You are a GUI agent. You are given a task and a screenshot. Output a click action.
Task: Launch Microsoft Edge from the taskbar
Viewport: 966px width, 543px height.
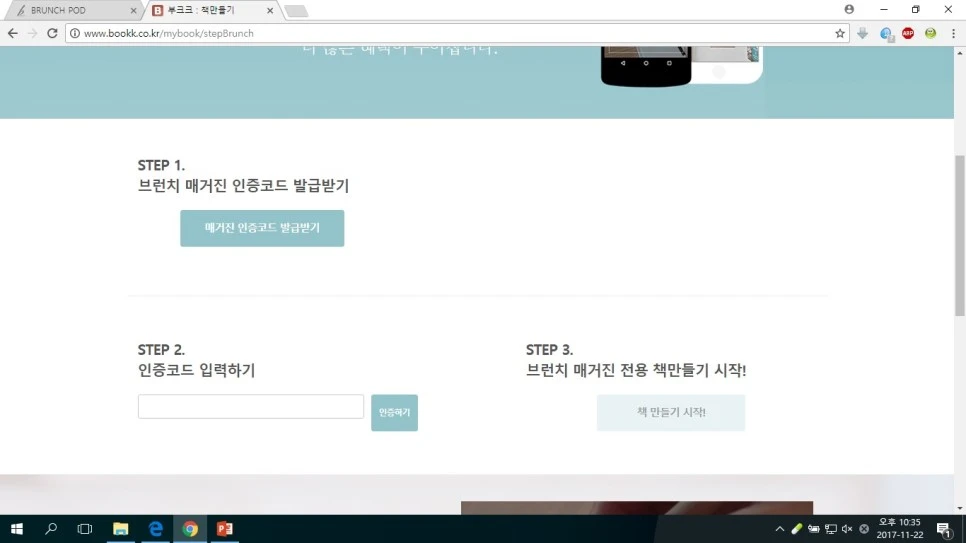click(155, 529)
